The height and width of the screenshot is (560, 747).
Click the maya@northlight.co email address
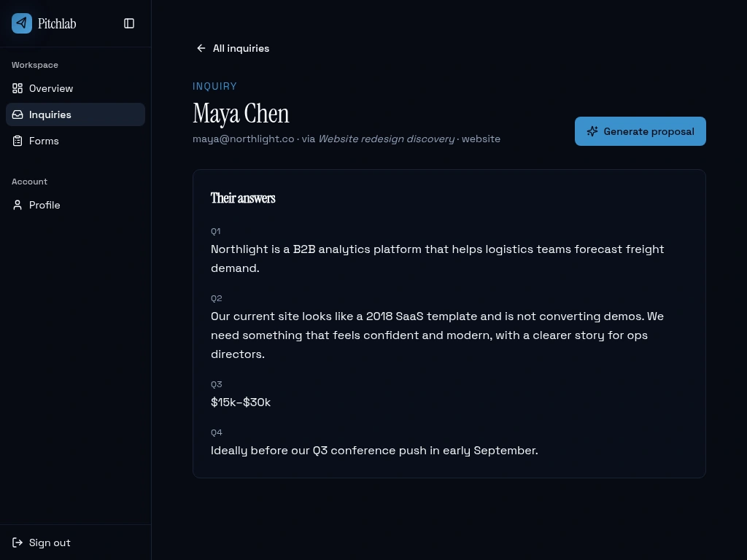click(243, 139)
